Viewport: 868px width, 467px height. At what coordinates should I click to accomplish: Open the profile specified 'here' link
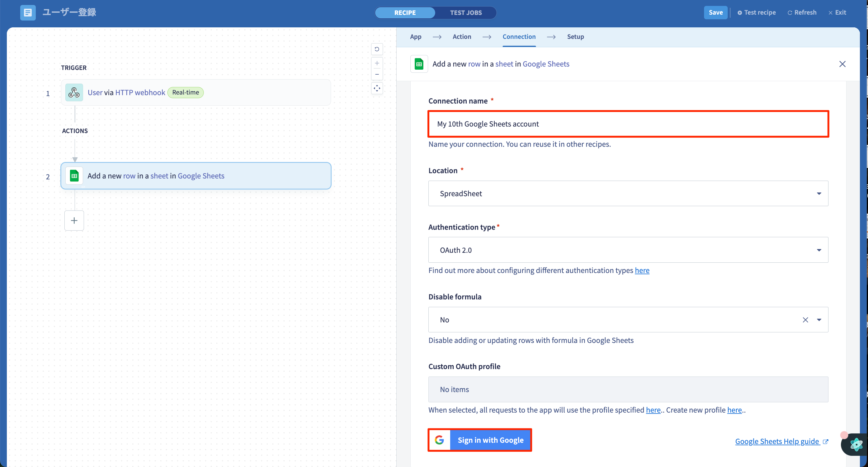click(x=653, y=410)
